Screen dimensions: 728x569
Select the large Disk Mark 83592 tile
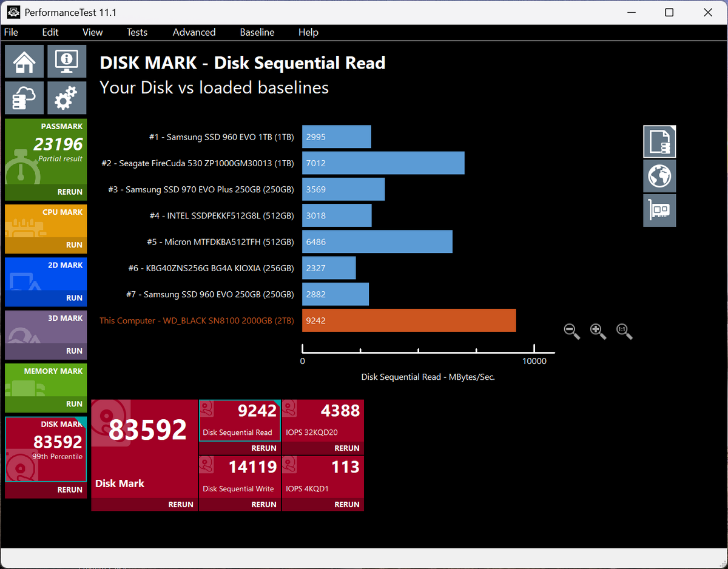pos(144,449)
